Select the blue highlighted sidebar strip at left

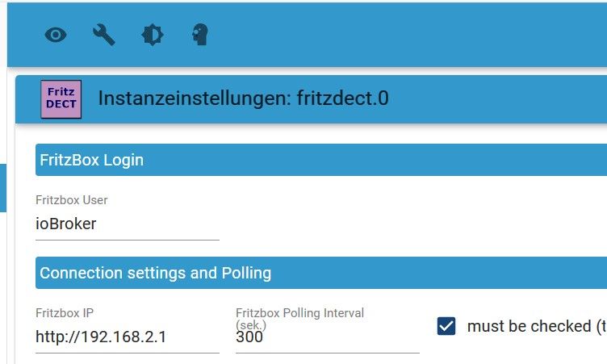click(2, 187)
